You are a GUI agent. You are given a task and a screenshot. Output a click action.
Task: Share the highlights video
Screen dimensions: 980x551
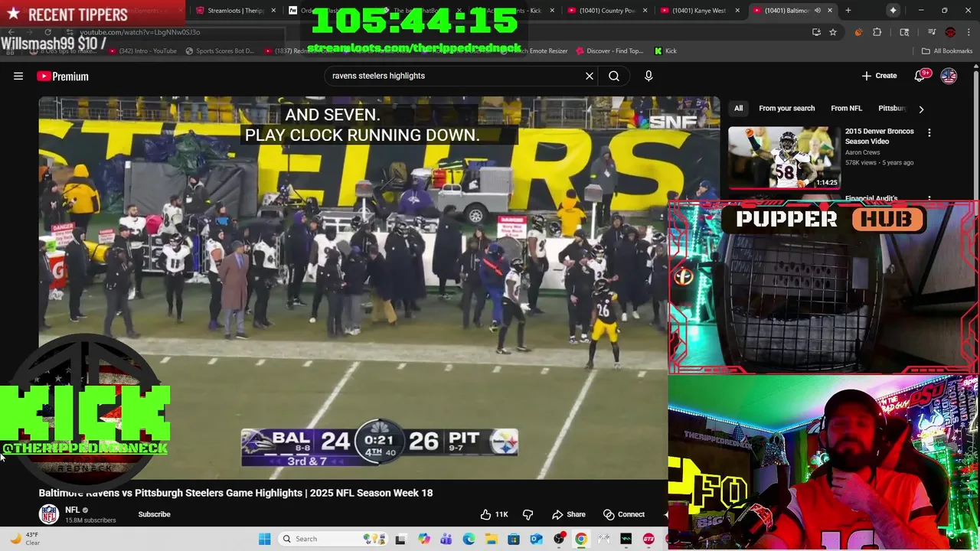569,514
